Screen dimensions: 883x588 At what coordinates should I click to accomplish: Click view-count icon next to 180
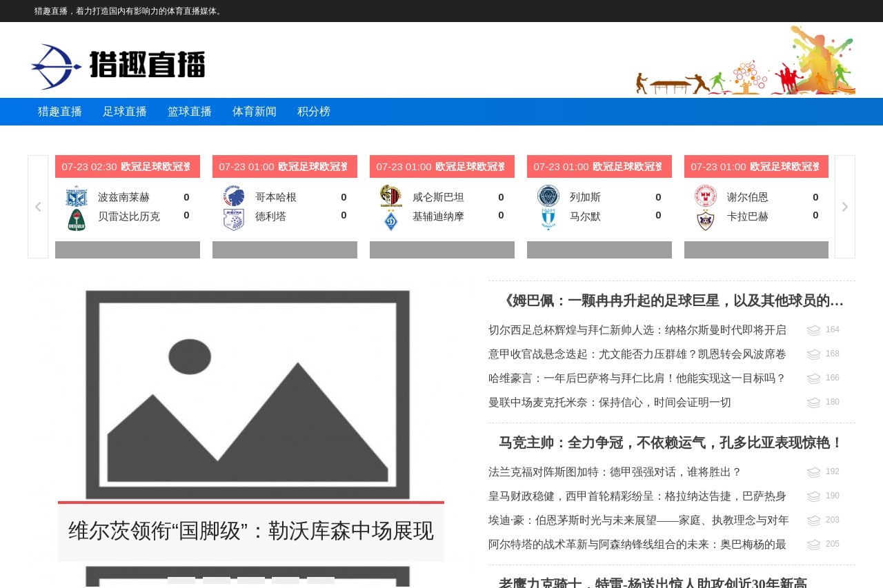point(814,403)
